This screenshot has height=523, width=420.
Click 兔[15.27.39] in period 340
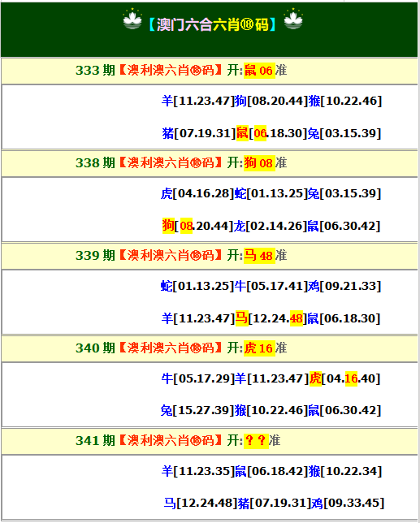[197, 410]
